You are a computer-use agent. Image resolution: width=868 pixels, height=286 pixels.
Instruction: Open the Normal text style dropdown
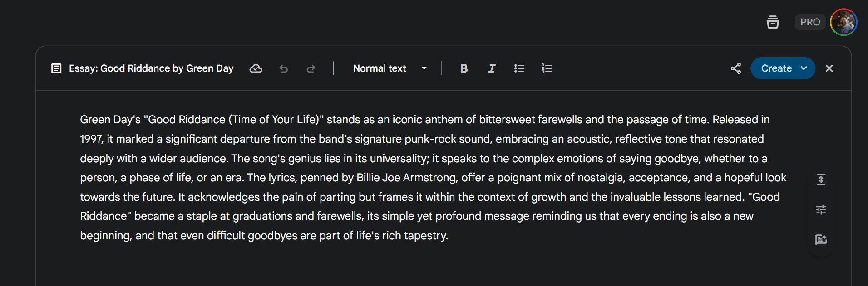tap(390, 68)
